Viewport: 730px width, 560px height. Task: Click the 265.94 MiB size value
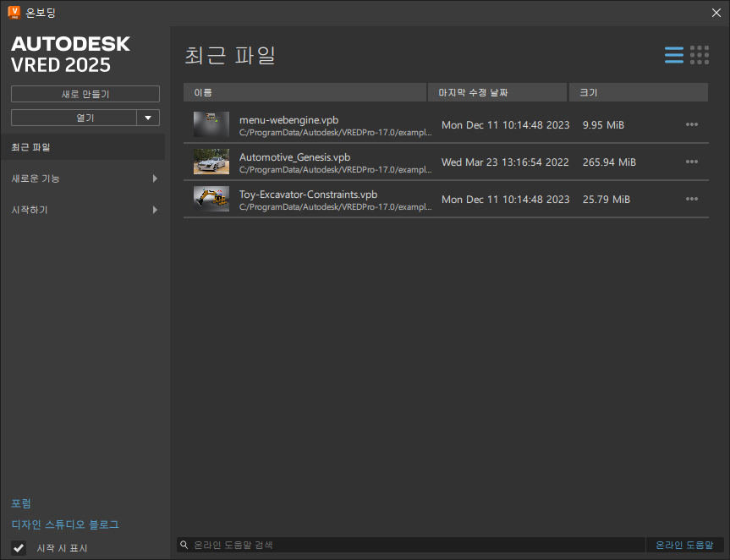coord(609,162)
